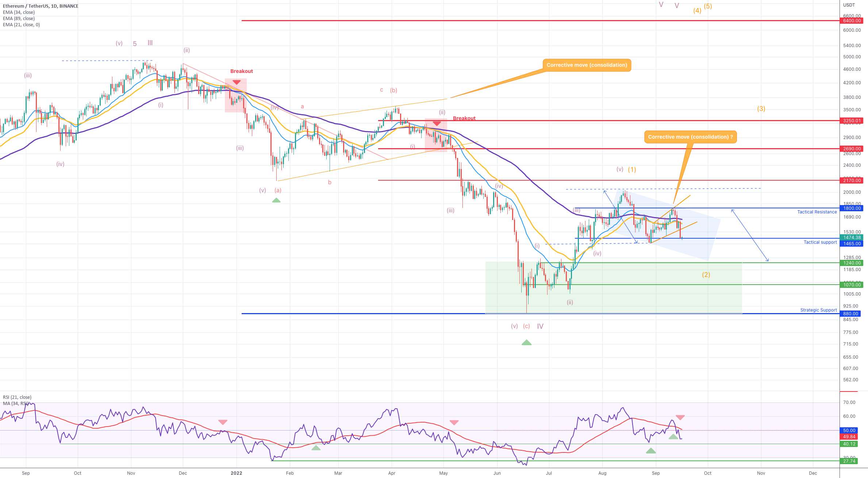Click red down-triangle in the December breakout box
The image size is (868, 478).
tap(237, 82)
